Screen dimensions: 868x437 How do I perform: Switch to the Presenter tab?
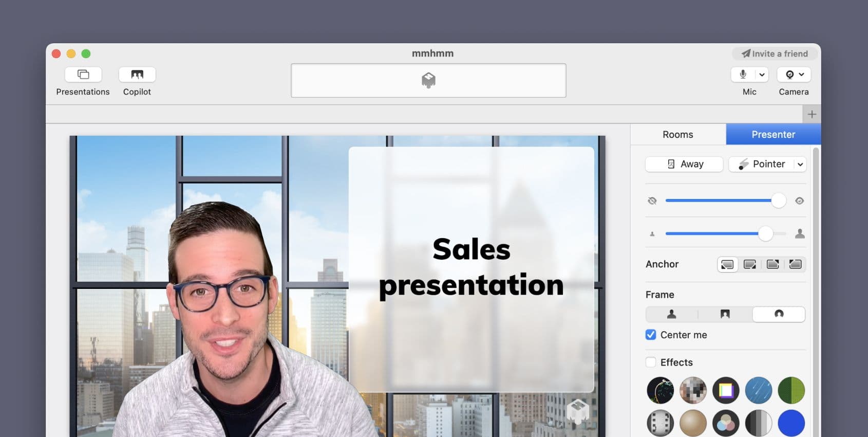coord(773,134)
